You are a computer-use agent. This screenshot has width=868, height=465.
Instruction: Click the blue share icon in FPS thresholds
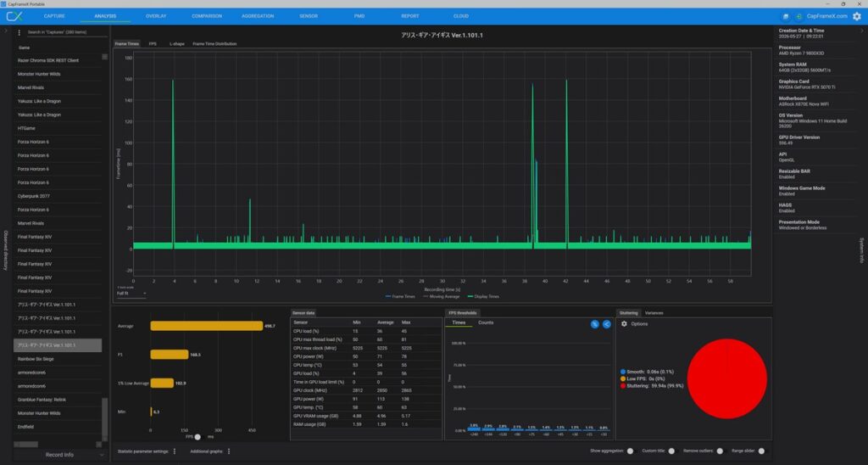607,324
